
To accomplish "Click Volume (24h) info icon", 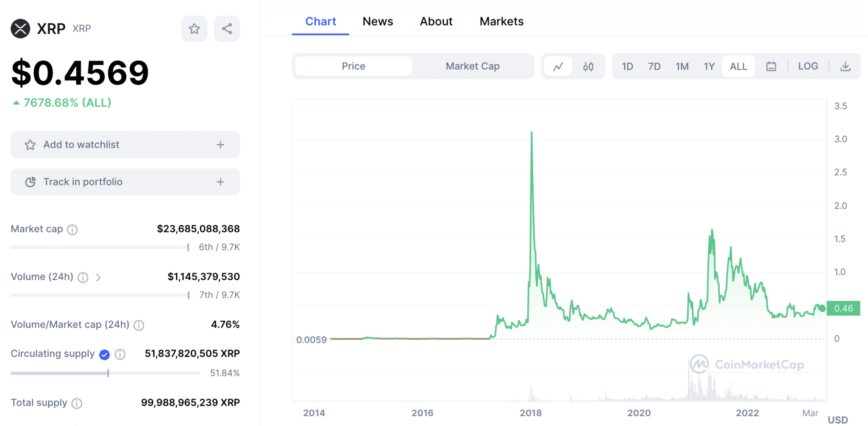I will (83, 277).
